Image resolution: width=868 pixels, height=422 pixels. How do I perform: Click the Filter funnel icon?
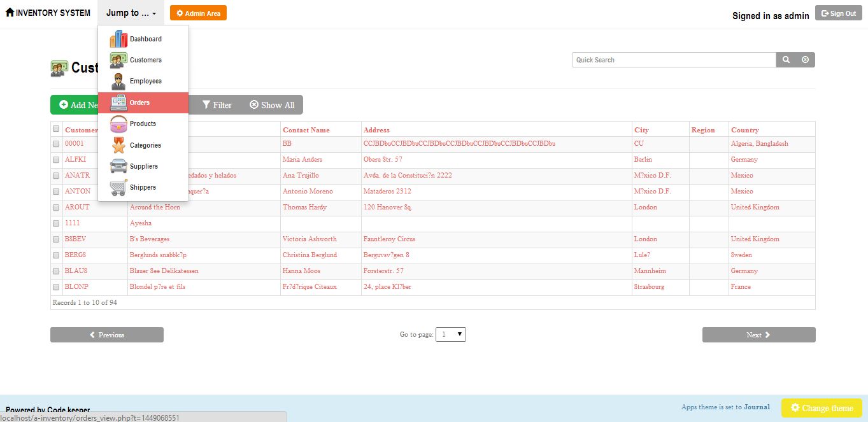coord(206,105)
